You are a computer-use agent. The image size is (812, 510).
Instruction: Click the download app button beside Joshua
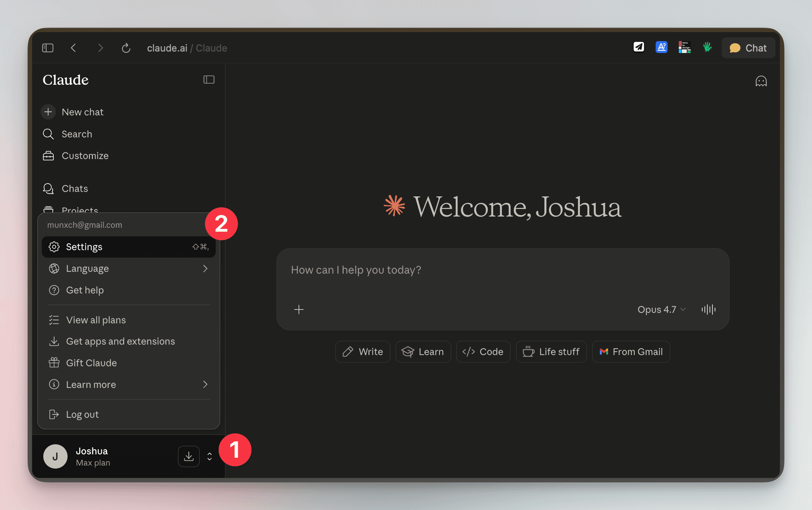(x=189, y=456)
